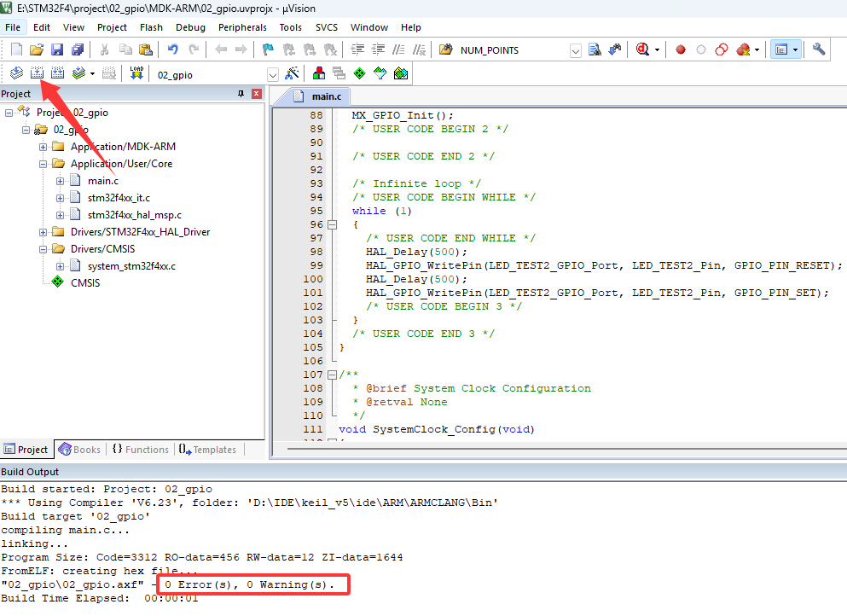Expand the stm32f4xx_it.c tree node

click(60, 198)
